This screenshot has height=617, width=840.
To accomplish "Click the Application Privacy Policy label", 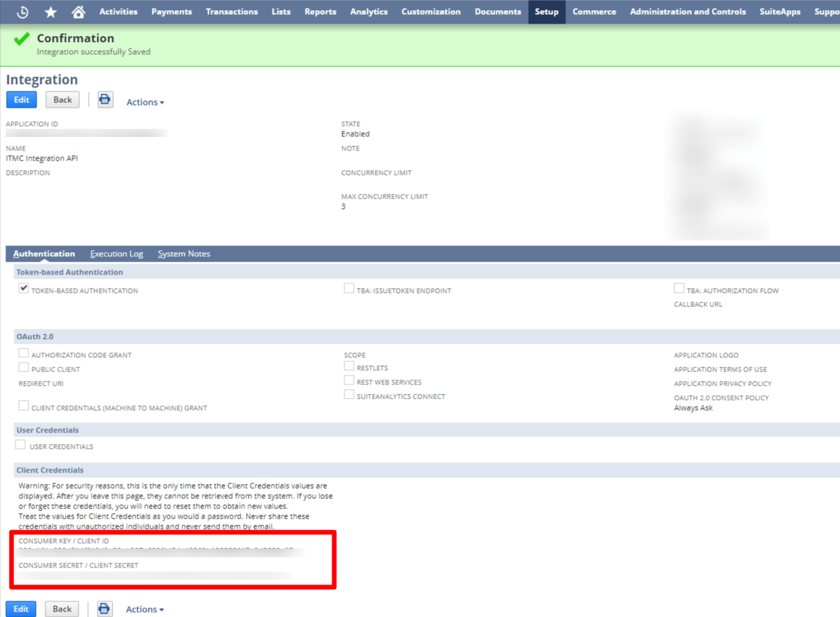I will click(723, 384).
